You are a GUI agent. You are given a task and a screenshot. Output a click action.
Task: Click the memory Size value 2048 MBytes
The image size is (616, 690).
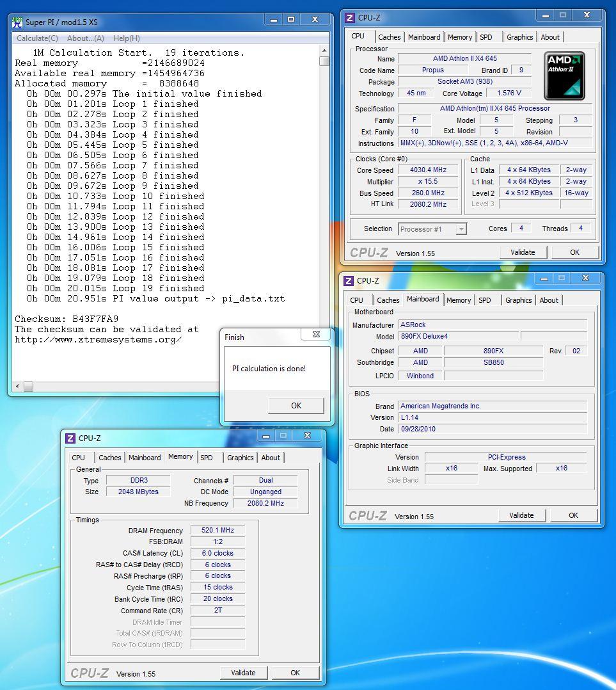click(x=138, y=492)
